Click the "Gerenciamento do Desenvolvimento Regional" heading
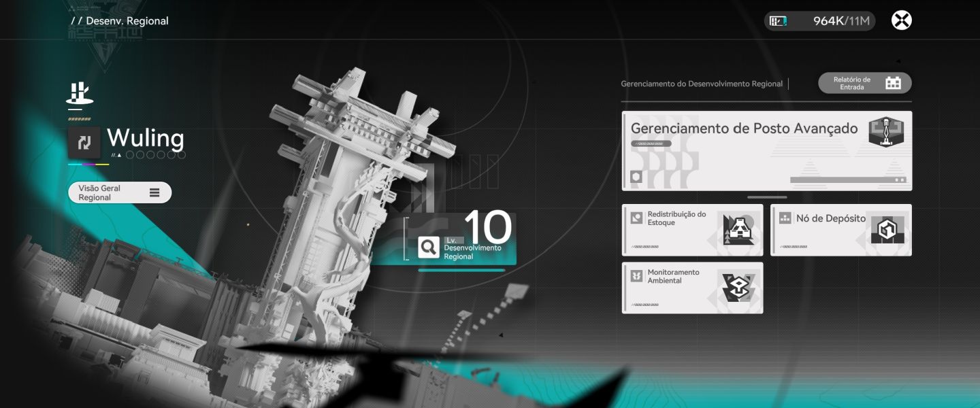This screenshot has width=980, height=408. click(702, 84)
